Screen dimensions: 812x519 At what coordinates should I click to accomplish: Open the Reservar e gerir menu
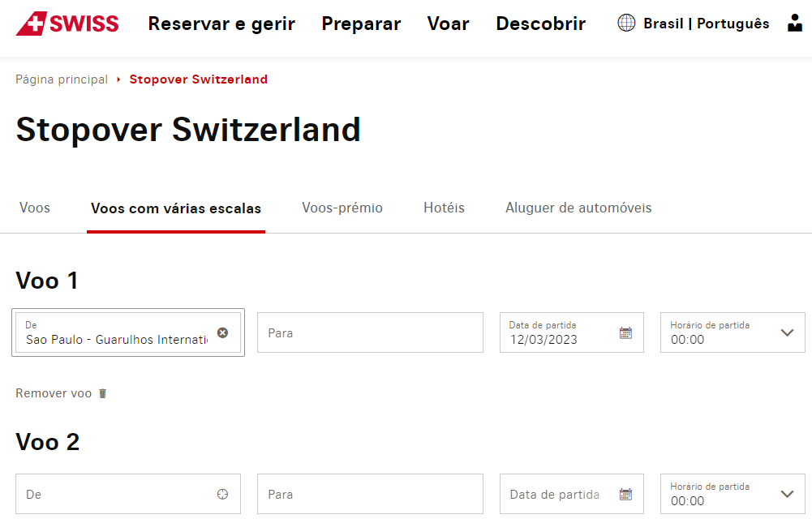221,24
